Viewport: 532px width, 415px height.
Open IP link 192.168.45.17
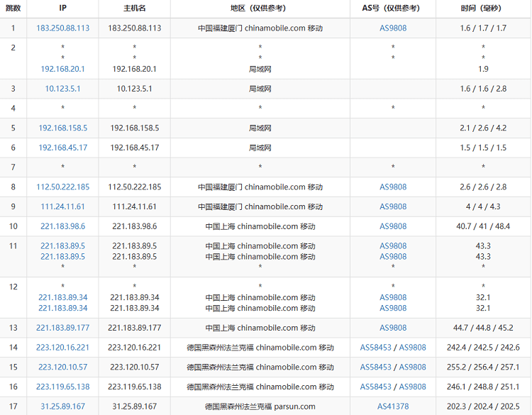pyautogui.click(x=62, y=148)
